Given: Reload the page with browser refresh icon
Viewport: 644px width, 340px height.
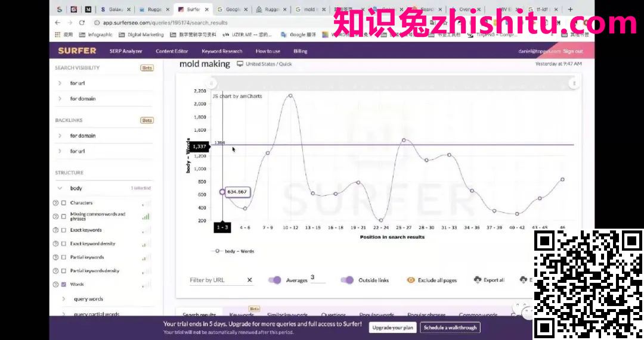Looking at the screenshot, I should (82, 23).
